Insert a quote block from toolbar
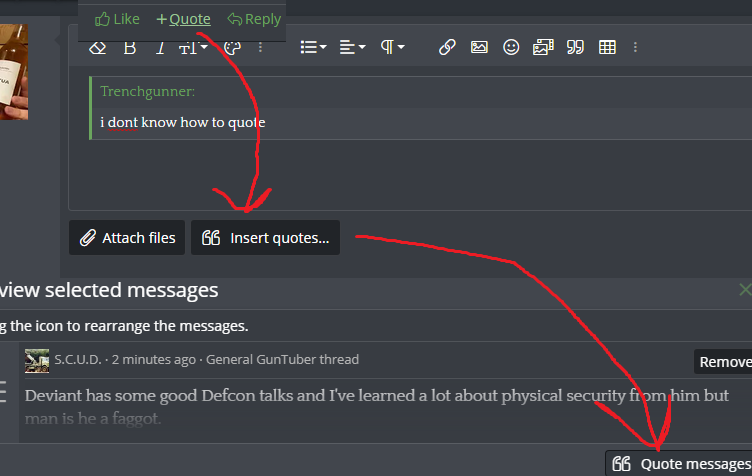The height and width of the screenshot is (476, 752). (576, 47)
